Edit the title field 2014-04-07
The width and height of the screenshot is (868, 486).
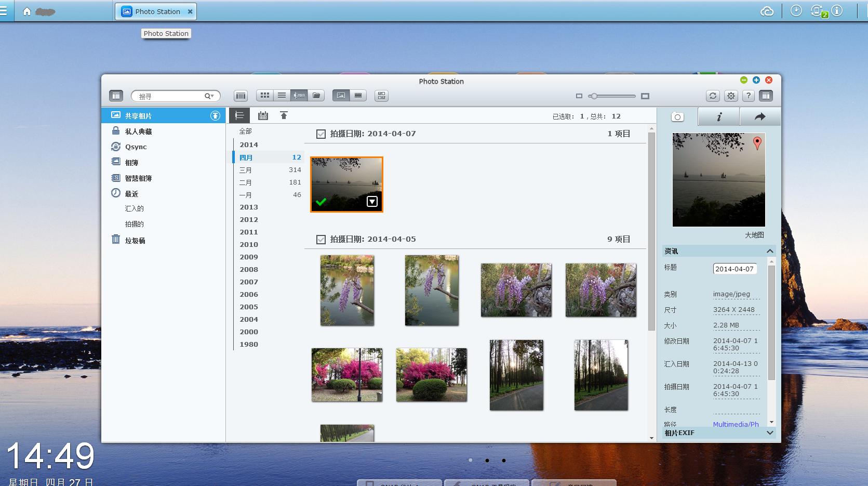coord(735,269)
